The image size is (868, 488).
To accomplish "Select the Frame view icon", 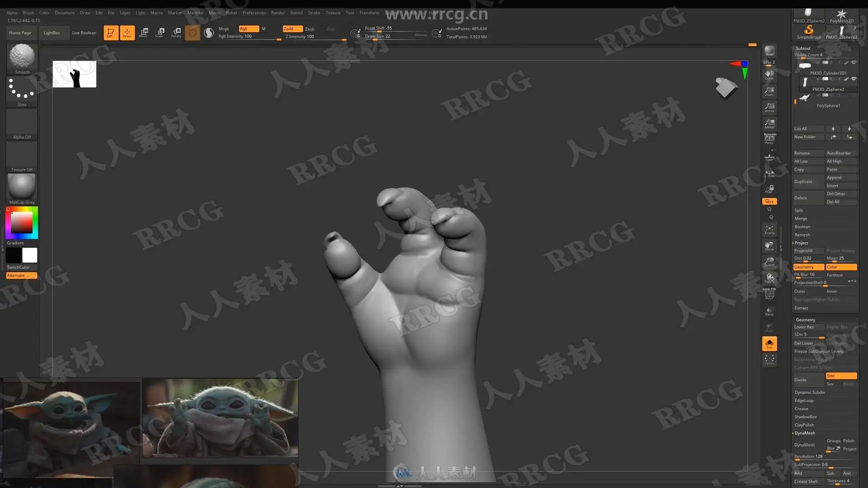I will [769, 230].
